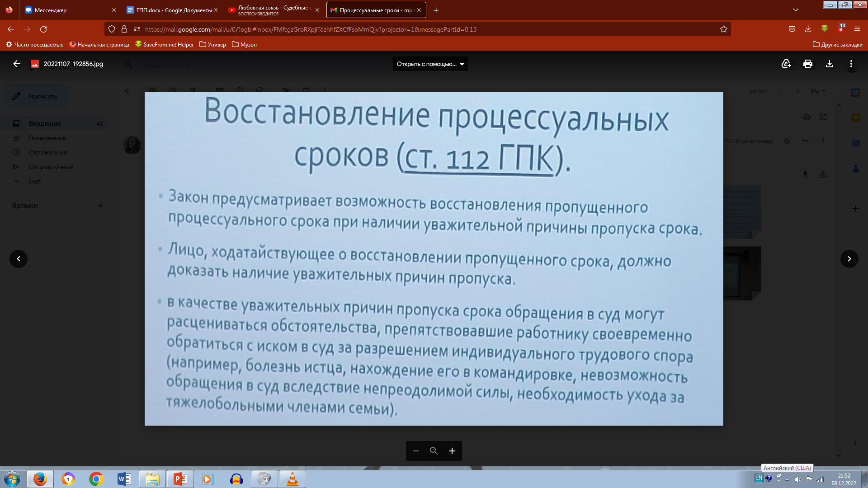The width and height of the screenshot is (868, 488).
Task: Go back one page in browser
Action: tap(11, 29)
